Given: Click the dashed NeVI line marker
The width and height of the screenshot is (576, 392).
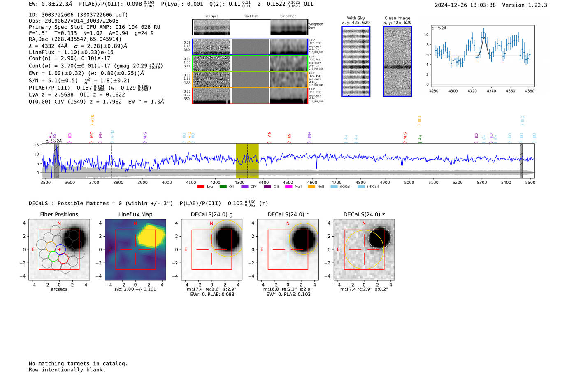Looking at the screenshot, I should point(111,160).
